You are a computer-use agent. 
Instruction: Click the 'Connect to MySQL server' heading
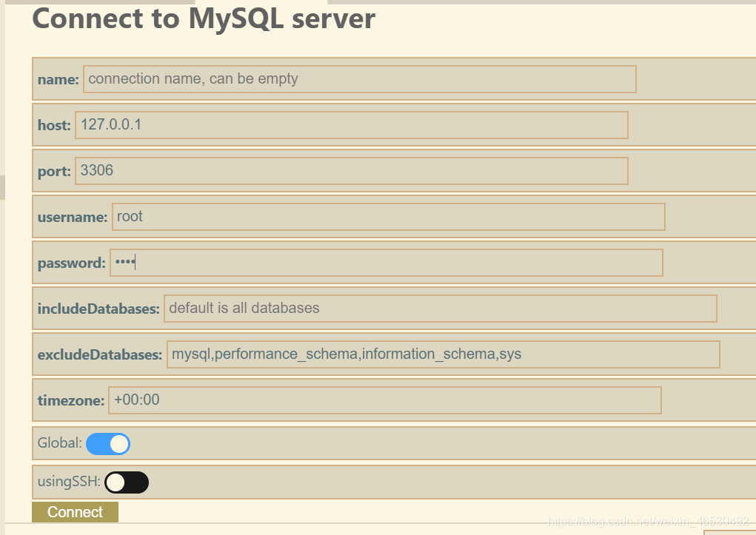(204, 19)
